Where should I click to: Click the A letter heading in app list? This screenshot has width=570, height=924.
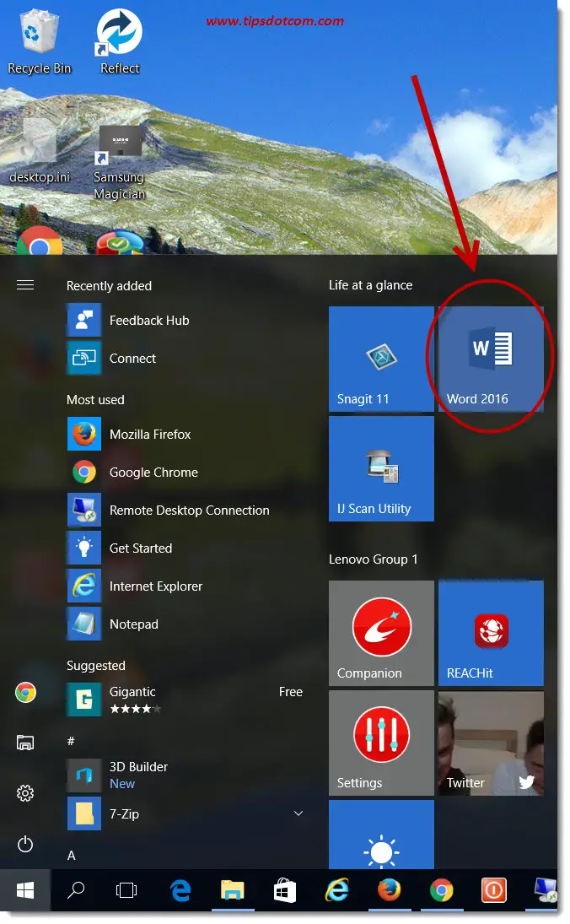point(71,856)
